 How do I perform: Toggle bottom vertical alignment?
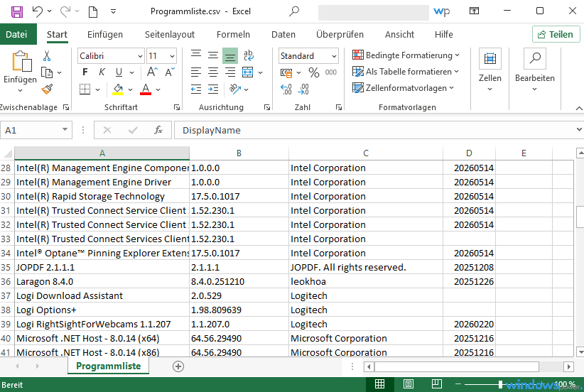pos(230,56)
